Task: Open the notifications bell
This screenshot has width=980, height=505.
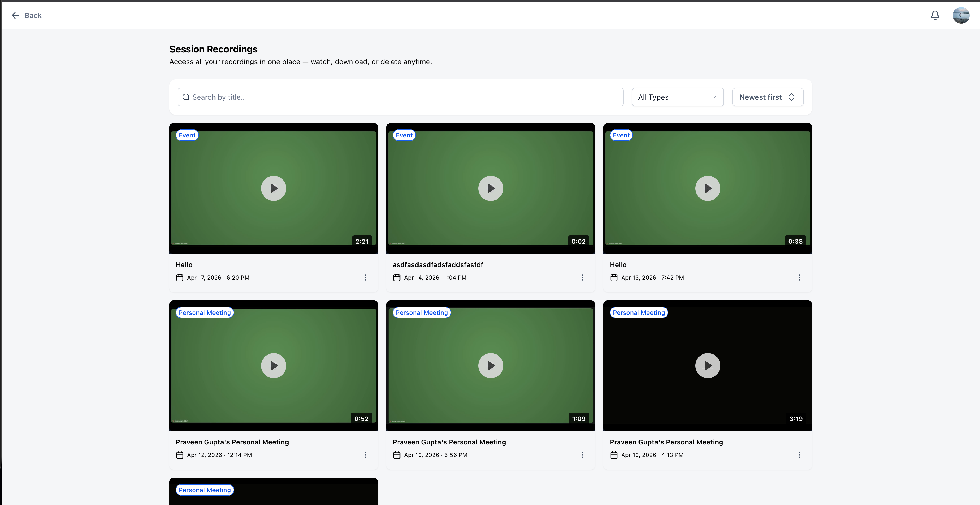Action: click(x=935, y=15)
